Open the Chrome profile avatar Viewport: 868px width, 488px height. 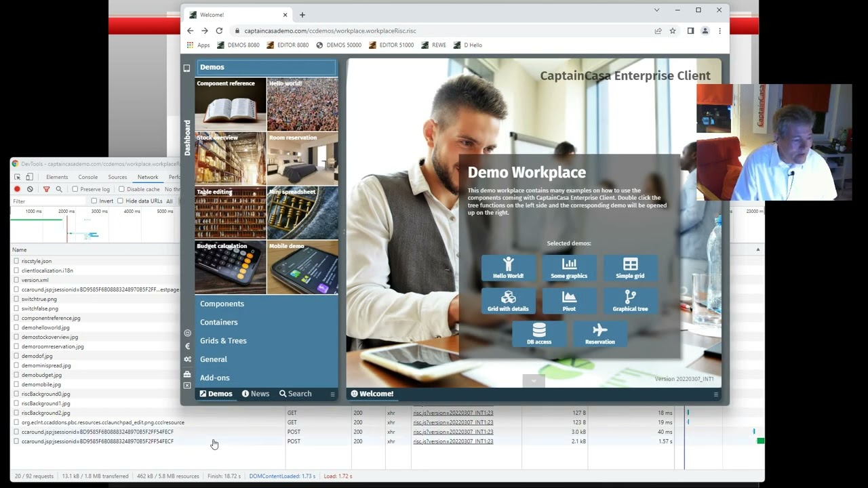coord(705,30)
